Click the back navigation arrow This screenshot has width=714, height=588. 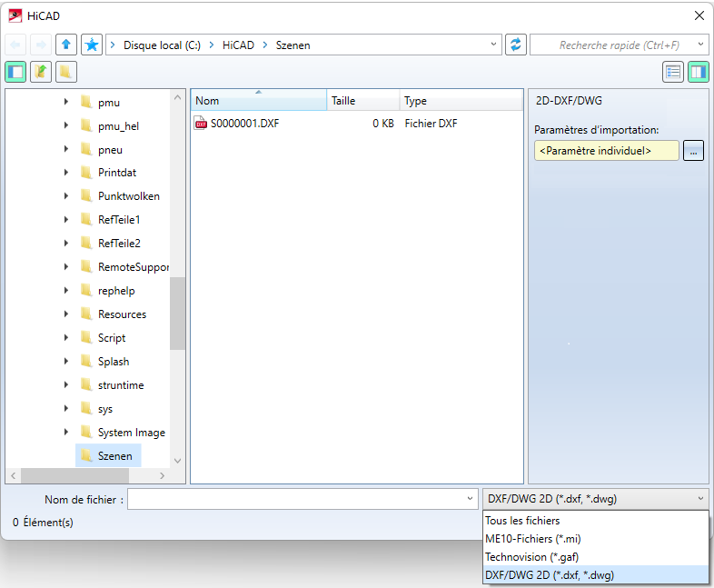15,45
